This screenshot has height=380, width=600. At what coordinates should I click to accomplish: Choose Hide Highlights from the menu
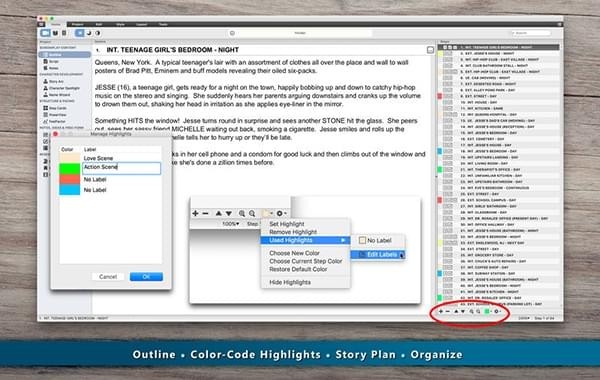pos(290,282)
